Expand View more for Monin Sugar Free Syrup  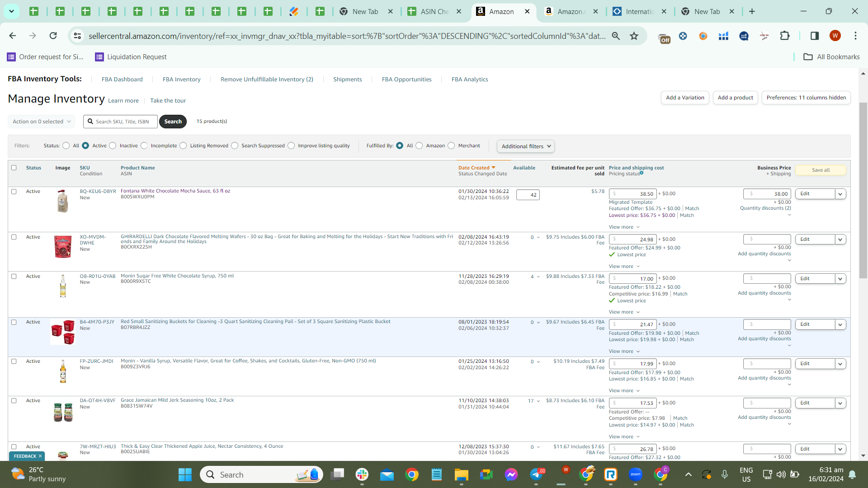point(624,312)
